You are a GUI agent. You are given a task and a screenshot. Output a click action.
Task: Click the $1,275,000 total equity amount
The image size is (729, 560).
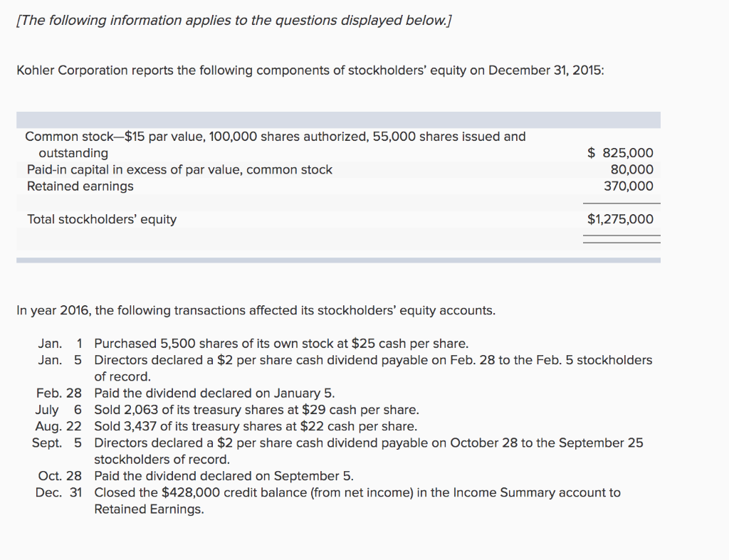tap(620, 219)
